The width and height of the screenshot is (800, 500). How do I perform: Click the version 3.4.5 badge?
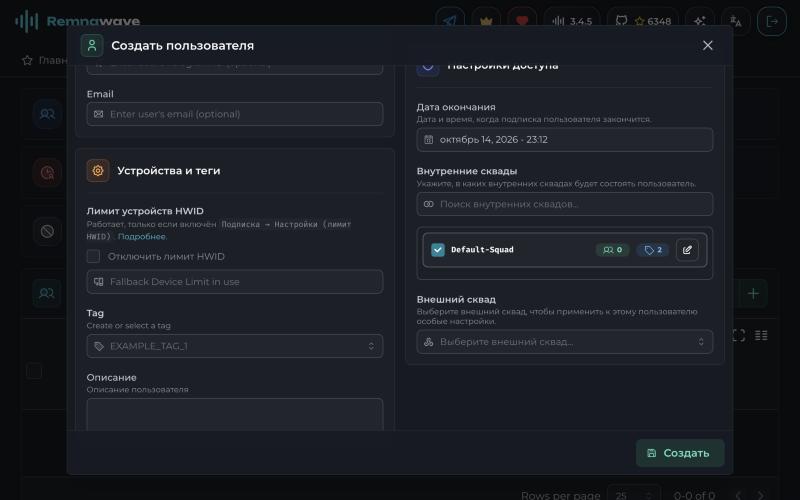[x=572, y=21]
